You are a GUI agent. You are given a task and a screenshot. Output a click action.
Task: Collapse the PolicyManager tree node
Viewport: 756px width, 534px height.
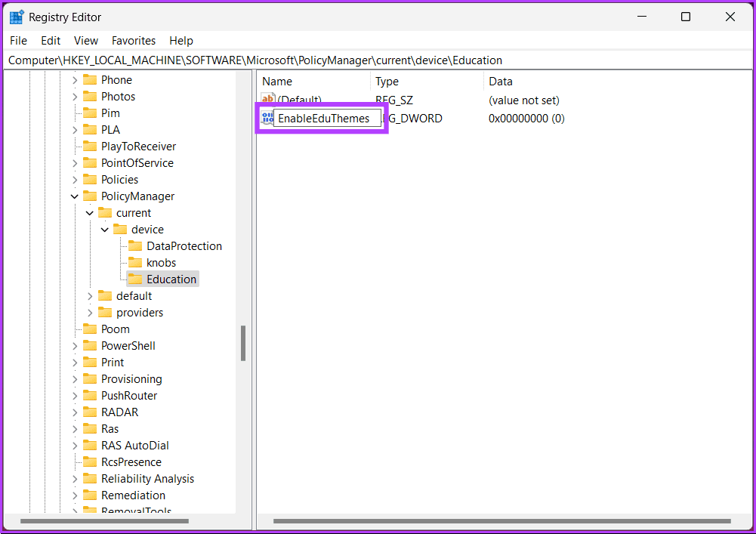[x=74, y=196]
